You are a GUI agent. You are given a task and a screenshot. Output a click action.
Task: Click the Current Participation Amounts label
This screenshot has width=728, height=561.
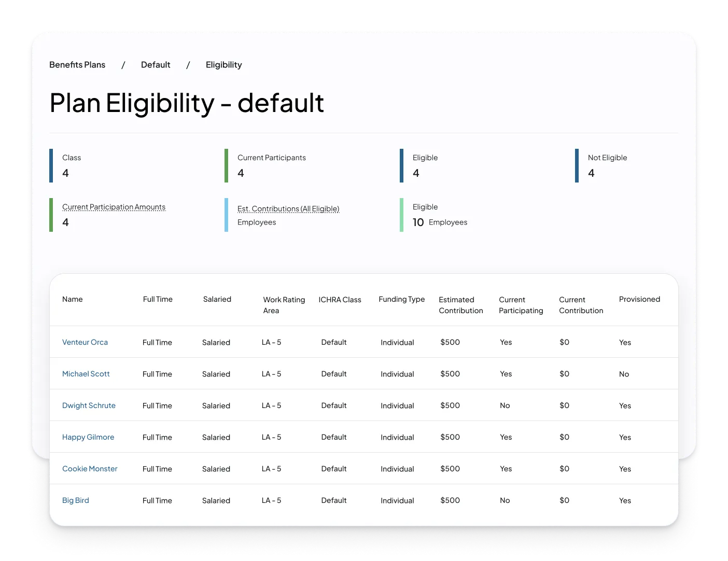coord(114,207)
